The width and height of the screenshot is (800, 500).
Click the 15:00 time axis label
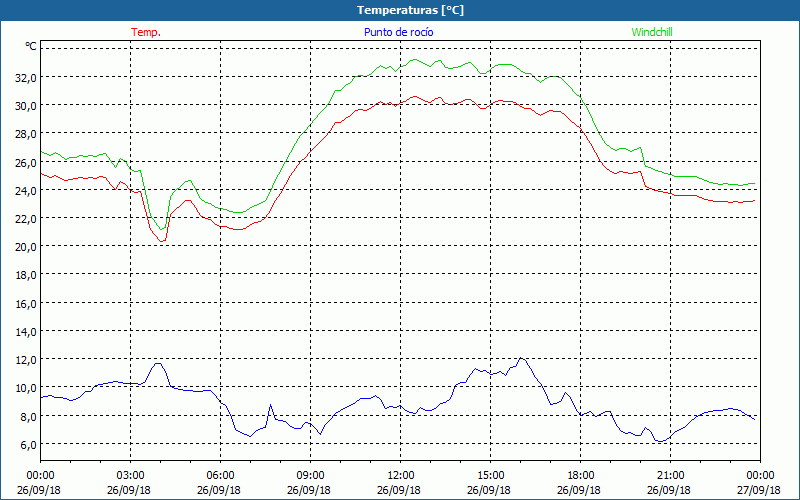click(490, 476)
